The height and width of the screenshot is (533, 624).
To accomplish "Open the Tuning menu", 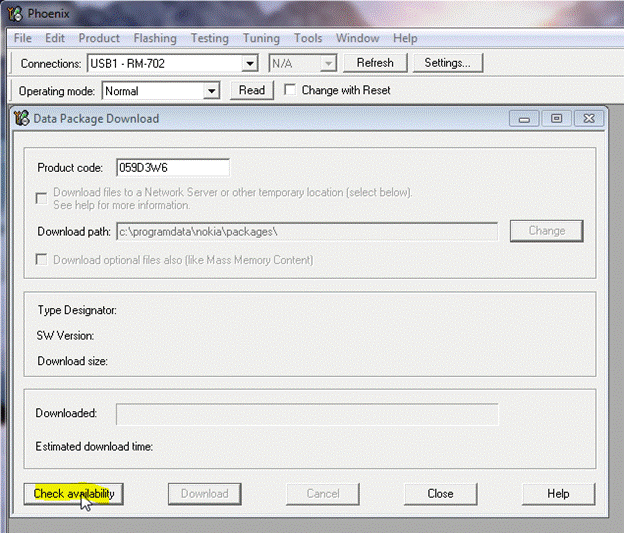I will [261, 38].
